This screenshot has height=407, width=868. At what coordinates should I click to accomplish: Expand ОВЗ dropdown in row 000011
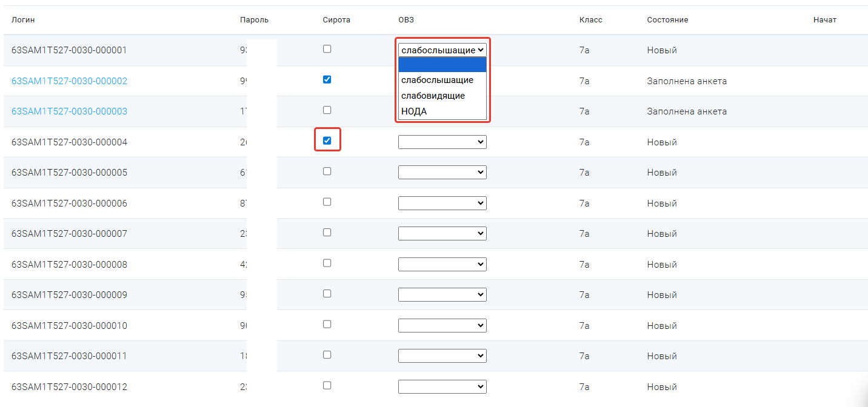[x=442, y=356]
